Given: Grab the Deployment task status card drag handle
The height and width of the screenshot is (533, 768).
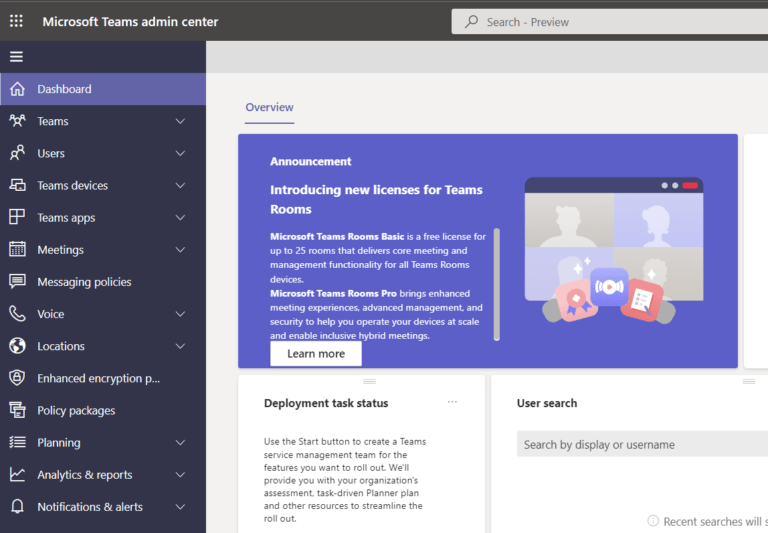Looking at the screenshot, I should coord(369,381).
